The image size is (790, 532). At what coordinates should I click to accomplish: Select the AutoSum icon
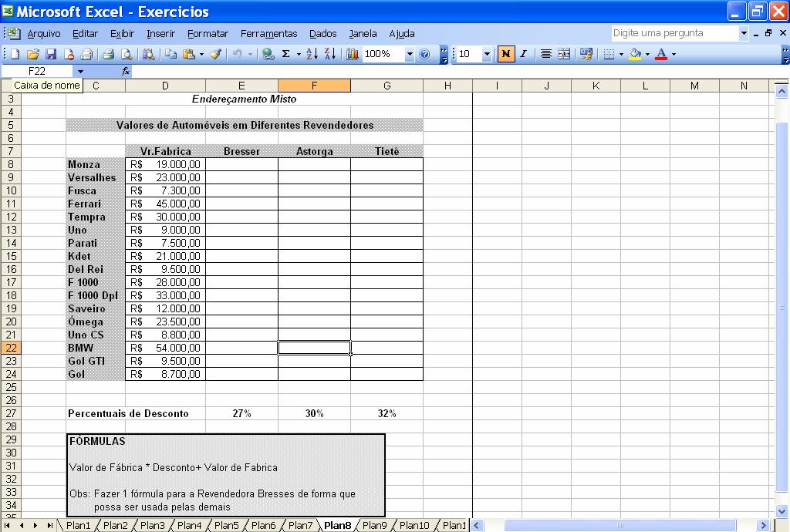285,54
